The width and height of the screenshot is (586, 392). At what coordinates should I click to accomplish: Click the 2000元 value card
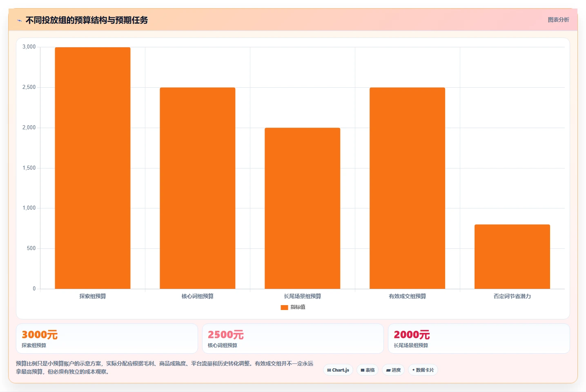coord(479,339)
